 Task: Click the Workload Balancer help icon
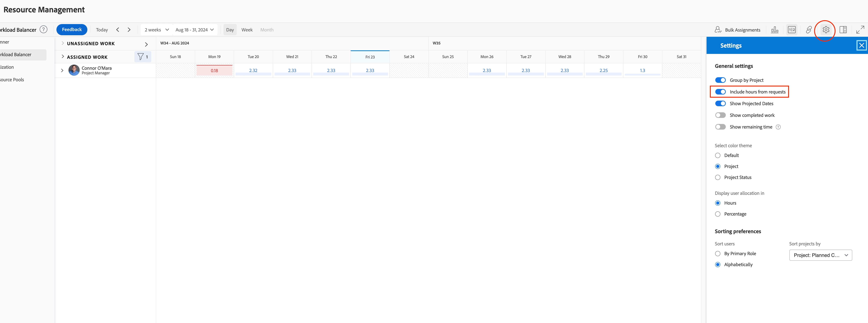pyautogui.click(x=44, y=30)
